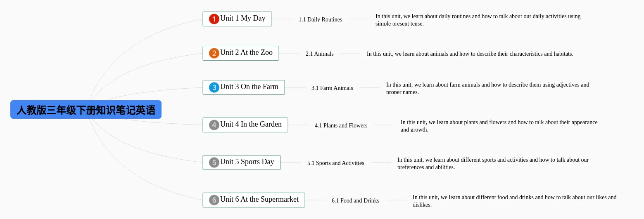The image size is (644, 219).
Task: Click the gray number 6 priority icon
Action: pos(214,200)
